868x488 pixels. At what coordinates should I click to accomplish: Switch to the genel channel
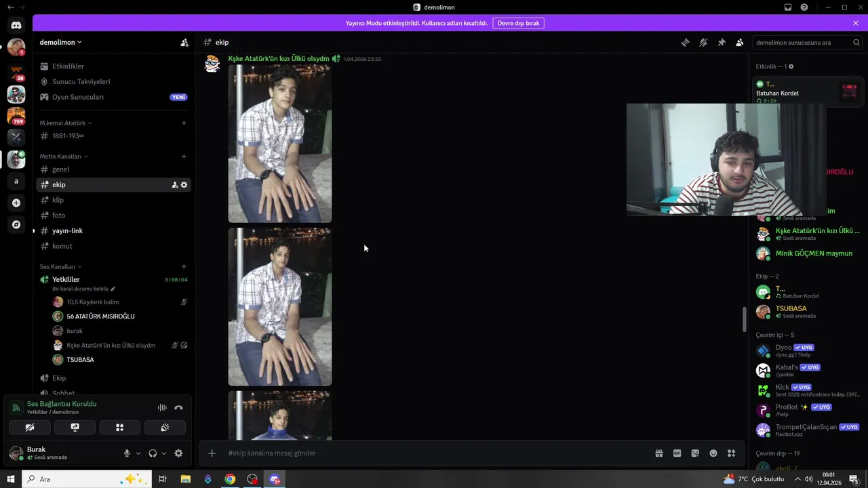[x=113, y=169]
